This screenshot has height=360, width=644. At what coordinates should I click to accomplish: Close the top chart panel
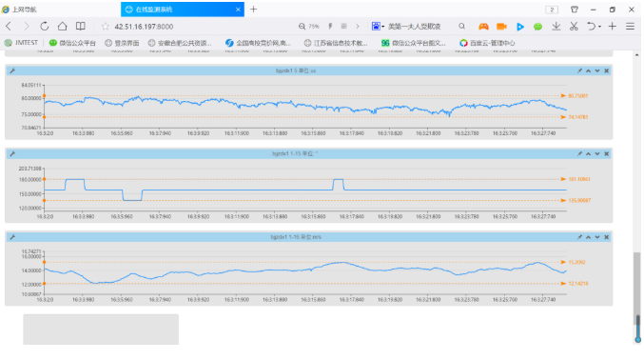click(606, 70)
